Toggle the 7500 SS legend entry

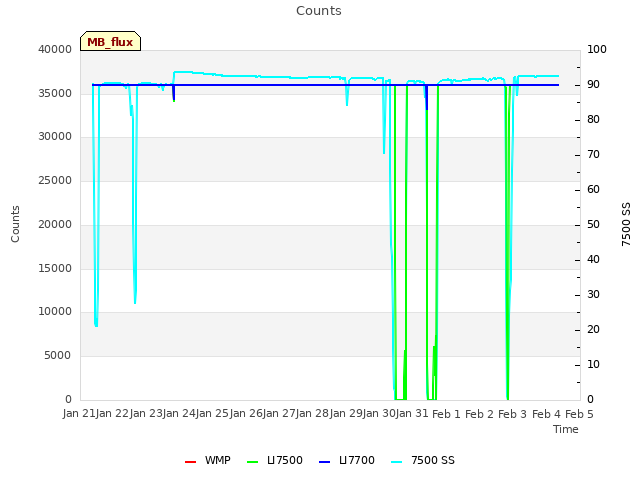click(x=422, y=460)
